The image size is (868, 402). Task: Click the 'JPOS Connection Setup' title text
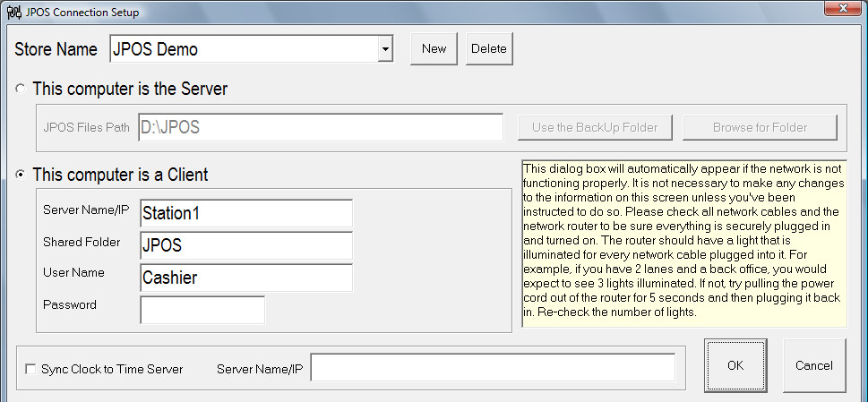tap(82, 13)
